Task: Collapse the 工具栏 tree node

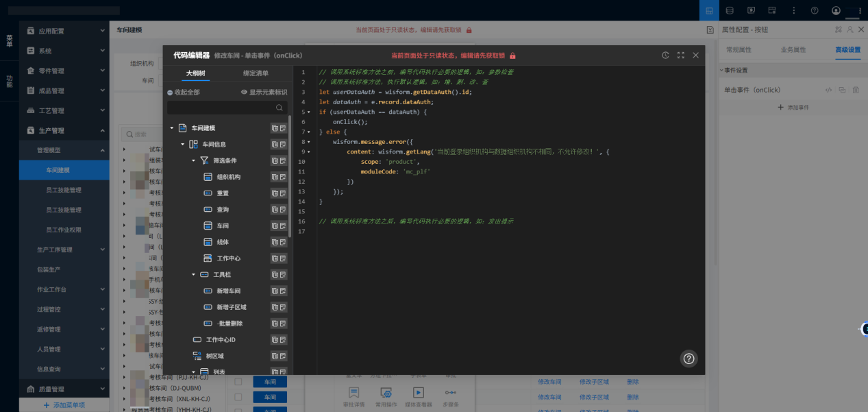Action: pyautogui.click(x=194, y=274)
